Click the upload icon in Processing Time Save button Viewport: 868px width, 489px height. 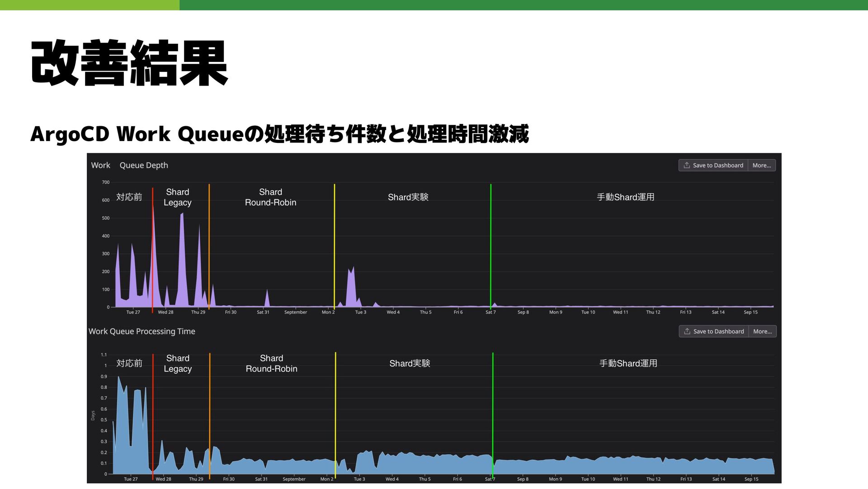click(687, 331)
